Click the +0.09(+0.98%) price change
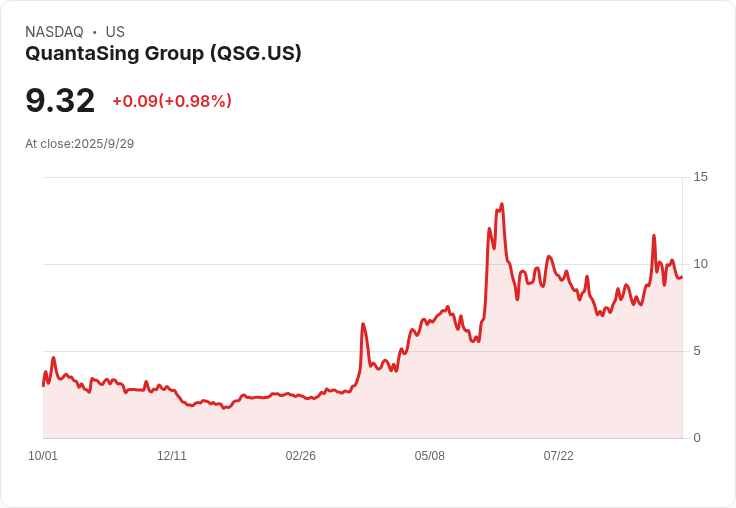Screen dimensions: 736x508 click(x=172, y=101)
